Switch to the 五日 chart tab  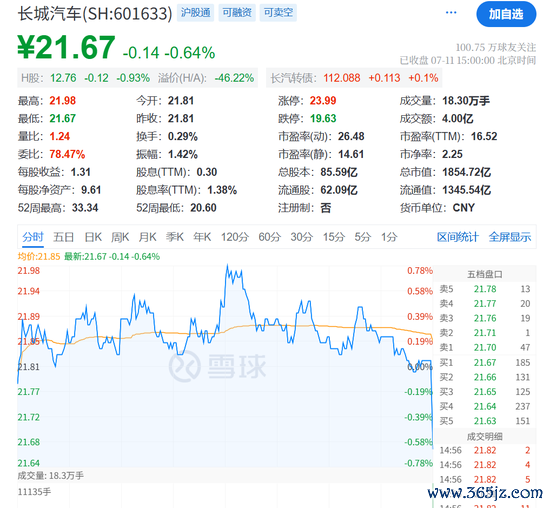[63, 237]
